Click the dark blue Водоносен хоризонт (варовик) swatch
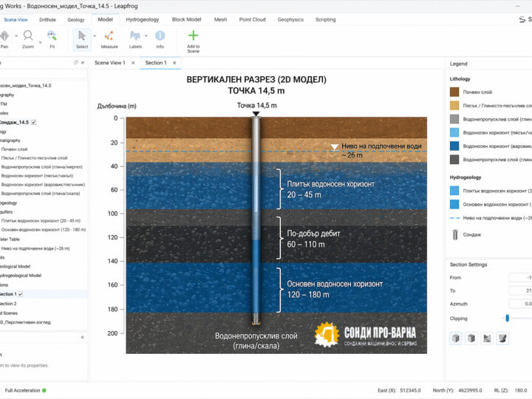This screenshot has width=532, height=399. point(454,146)
